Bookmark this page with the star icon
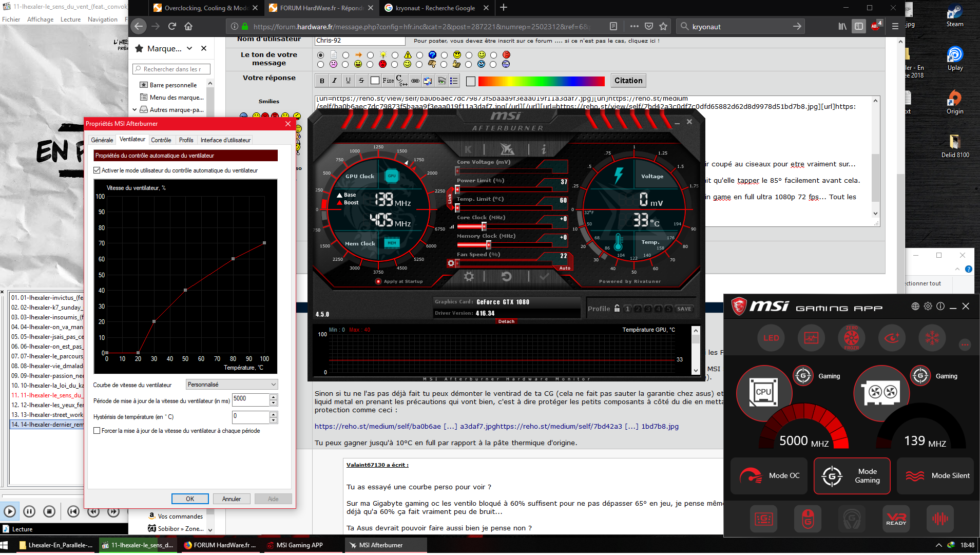 tap(663, 26)
